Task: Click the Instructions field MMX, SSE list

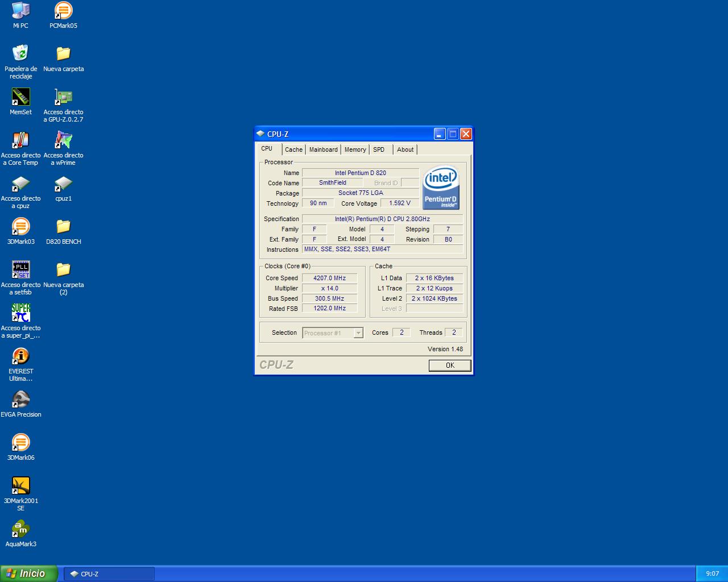Action: pyautogui.click(x=382, y=249)
